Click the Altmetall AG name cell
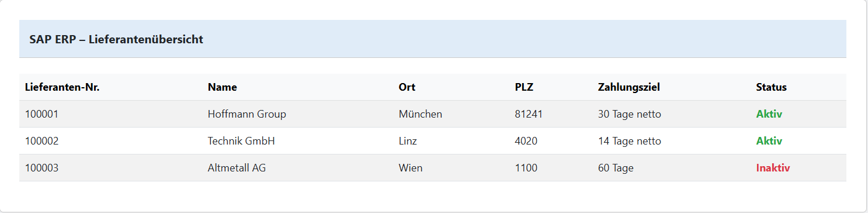 (x=237, y=168)
